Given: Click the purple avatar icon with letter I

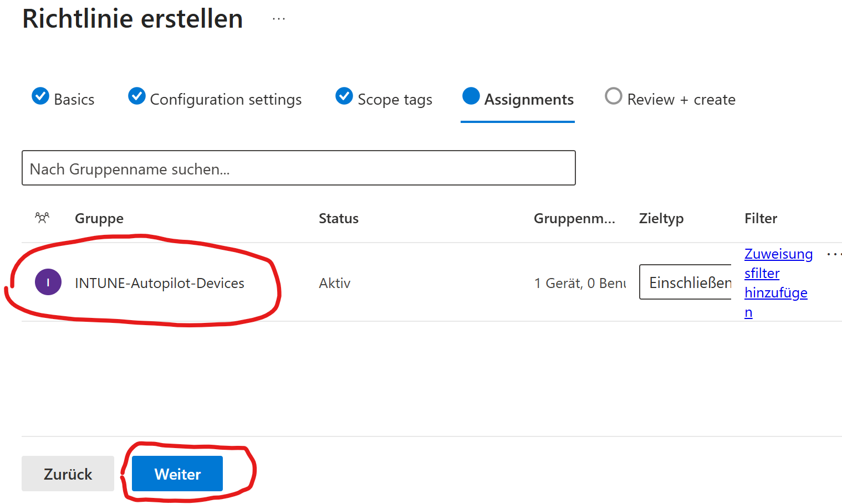Looking at the screenshot, I should point(48,282).
